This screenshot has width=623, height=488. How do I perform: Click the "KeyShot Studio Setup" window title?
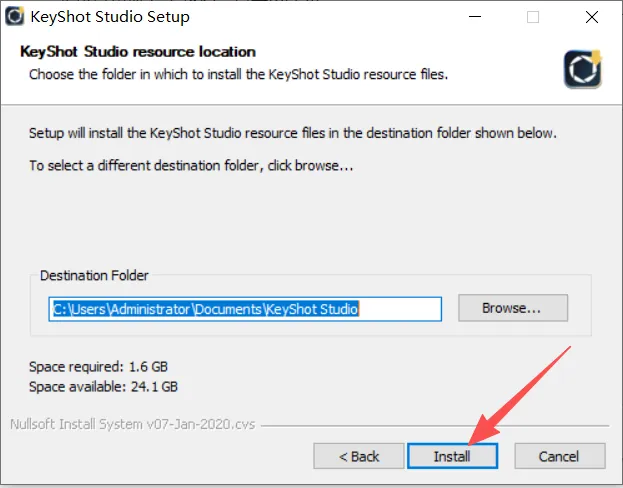(x=112, y=17)
